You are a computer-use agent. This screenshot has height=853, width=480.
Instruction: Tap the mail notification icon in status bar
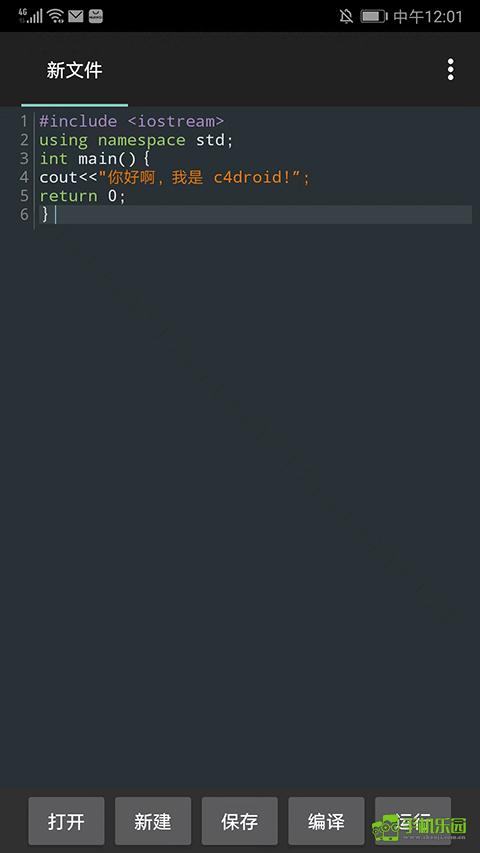(x=76, y=16)
